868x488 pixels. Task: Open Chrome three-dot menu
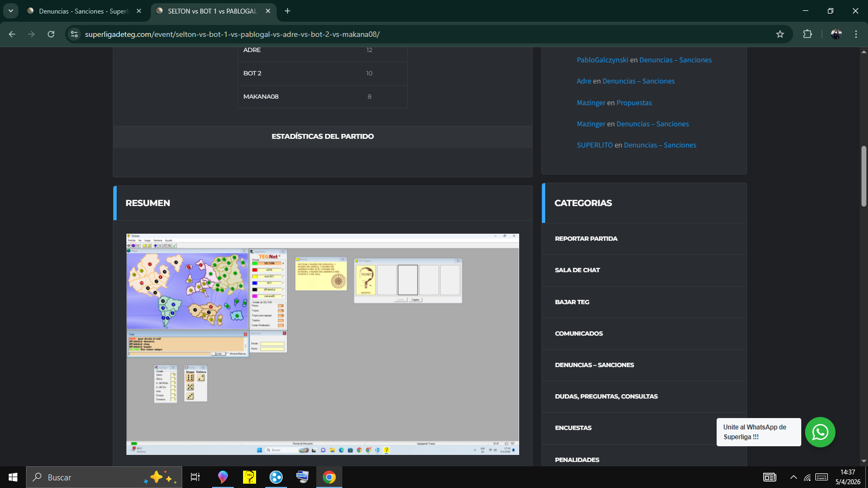click(856, 34)
